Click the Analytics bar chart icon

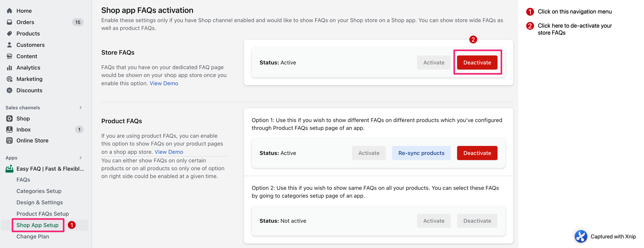[x=9, y=68]
